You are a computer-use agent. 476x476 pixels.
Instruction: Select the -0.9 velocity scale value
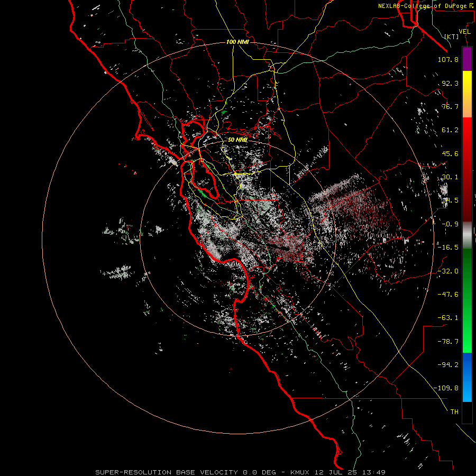[450, 224]
